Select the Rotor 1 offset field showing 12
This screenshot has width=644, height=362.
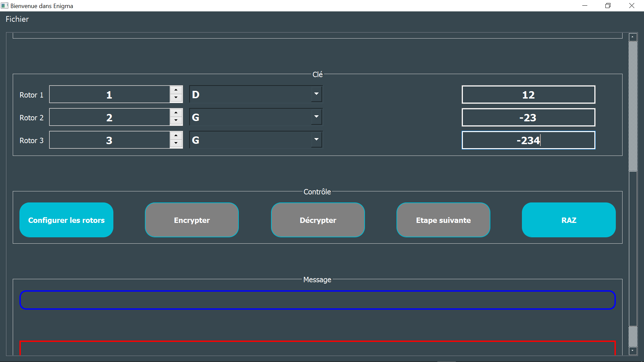pyautogui.click(x=528, y=95)
